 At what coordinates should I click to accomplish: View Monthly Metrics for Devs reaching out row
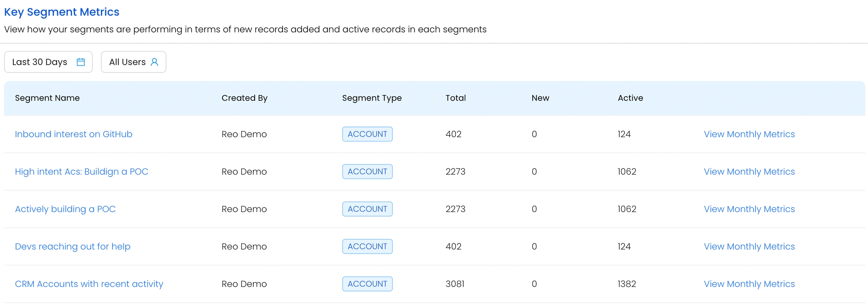(x=749, y=247)
